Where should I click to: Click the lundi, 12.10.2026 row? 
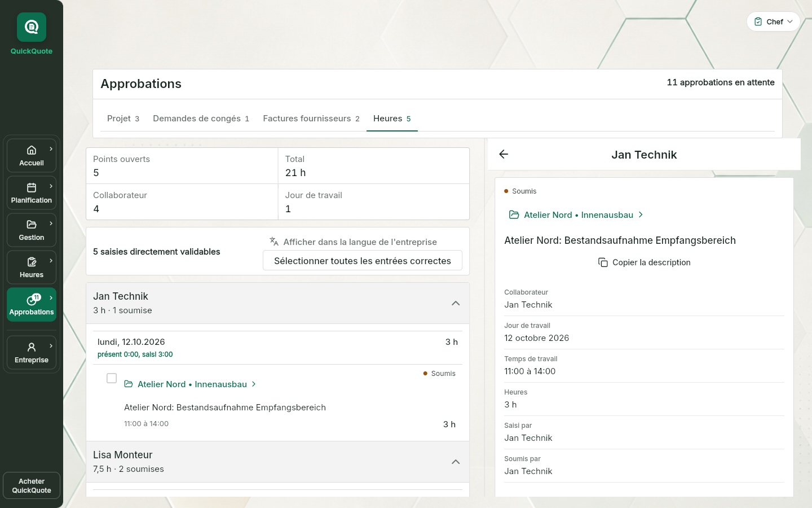[277, 348]
